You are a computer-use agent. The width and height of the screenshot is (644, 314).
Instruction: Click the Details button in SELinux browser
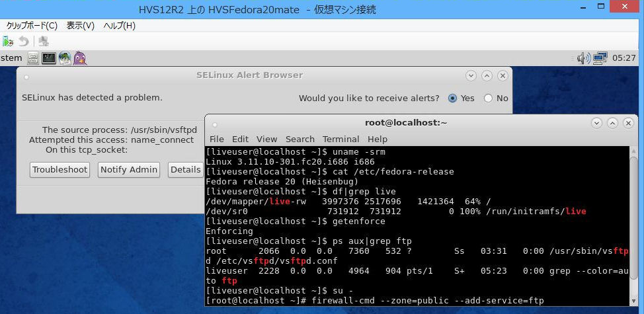[x=186, y=169]
